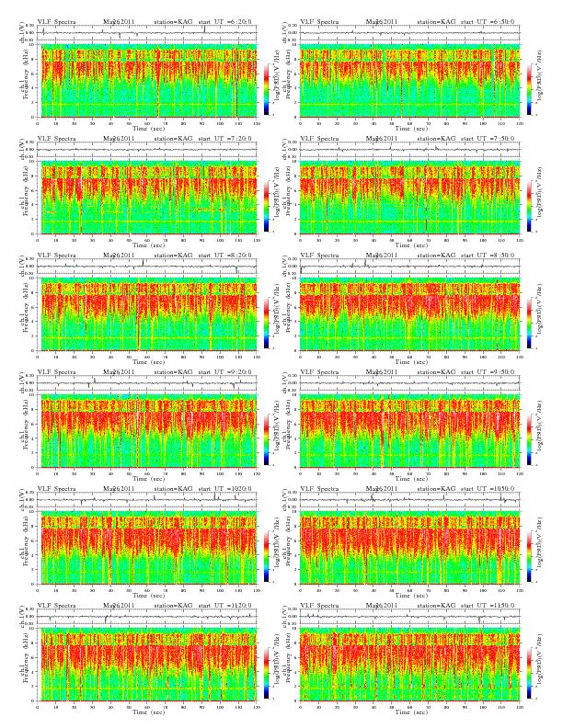563x728 pixels.
Task: Click the title text 'start UT =6:20:0'
Action: point(224,21)
